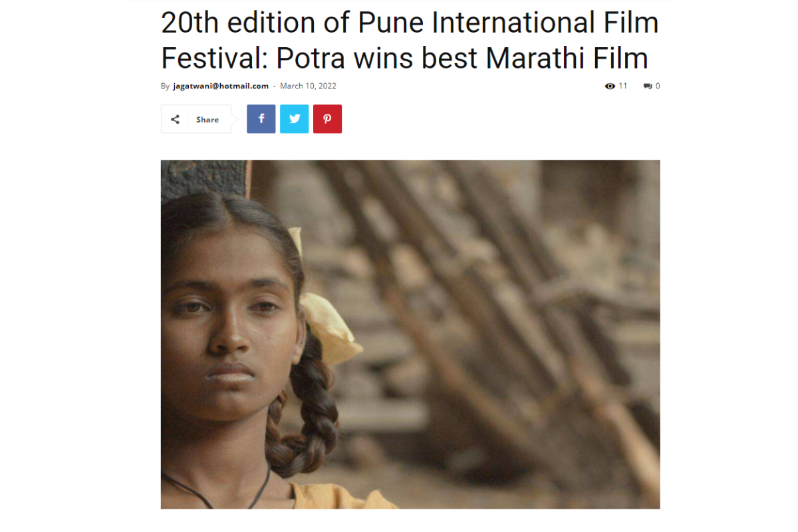Click the yellow hair ribbon in the photo
Viewport: 798px width, 532px height.
pyautogui.click(x=327, y=319)
